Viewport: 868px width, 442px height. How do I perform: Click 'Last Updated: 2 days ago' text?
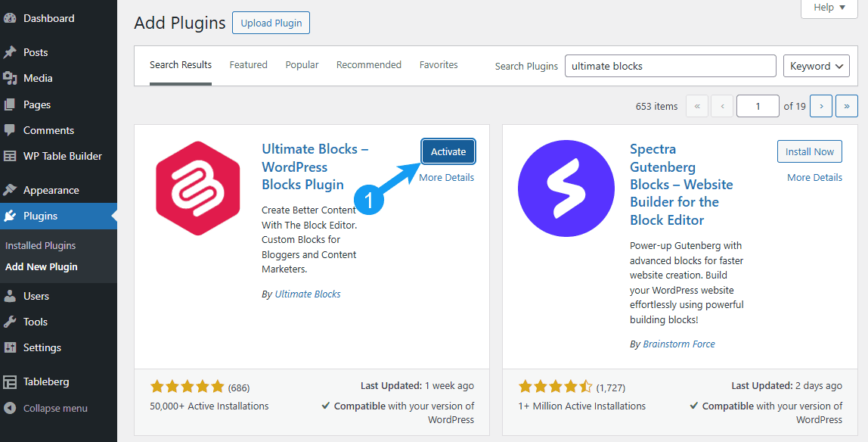(786, 386)
